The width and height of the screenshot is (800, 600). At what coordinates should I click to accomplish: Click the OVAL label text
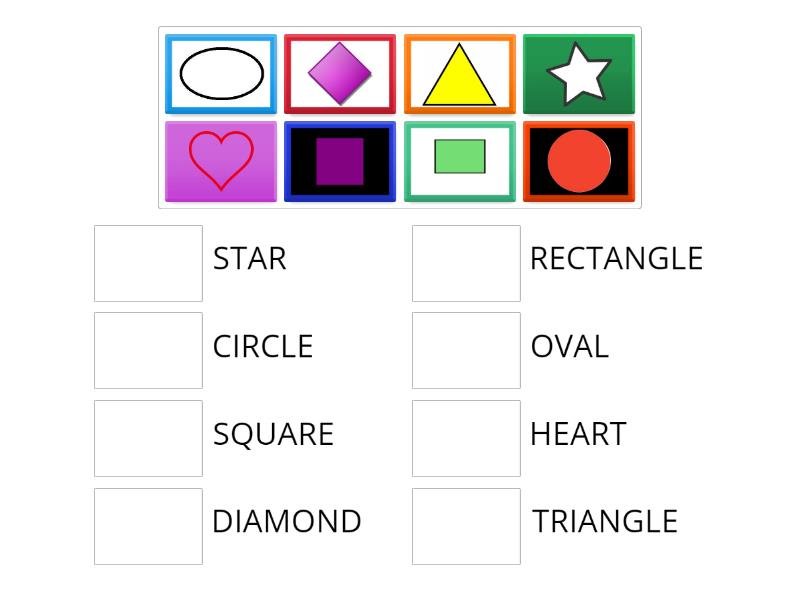coord(568,347)
